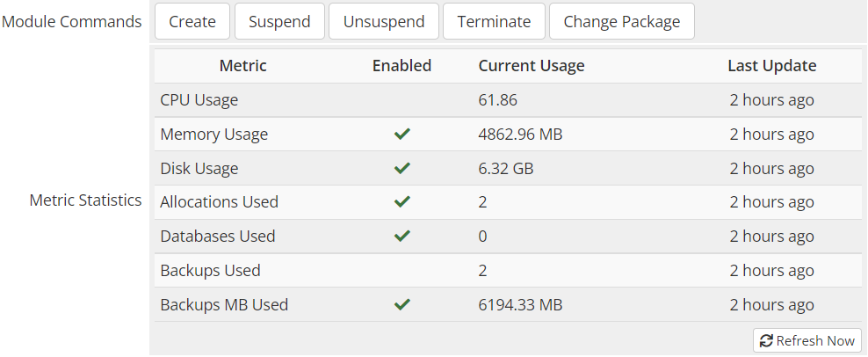Viewport: 868px width, 357px height.
Task: Click the Memory Usage enabled checkmark
Action: tap(402, 135)
